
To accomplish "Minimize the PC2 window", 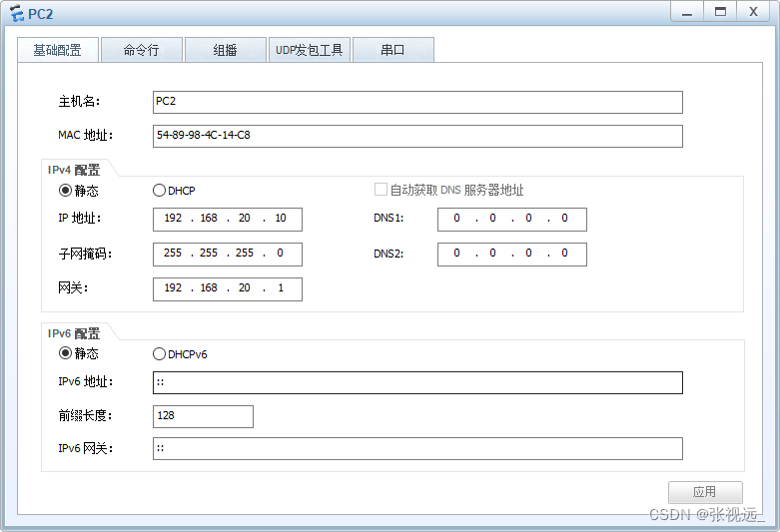I will [687, 12].
